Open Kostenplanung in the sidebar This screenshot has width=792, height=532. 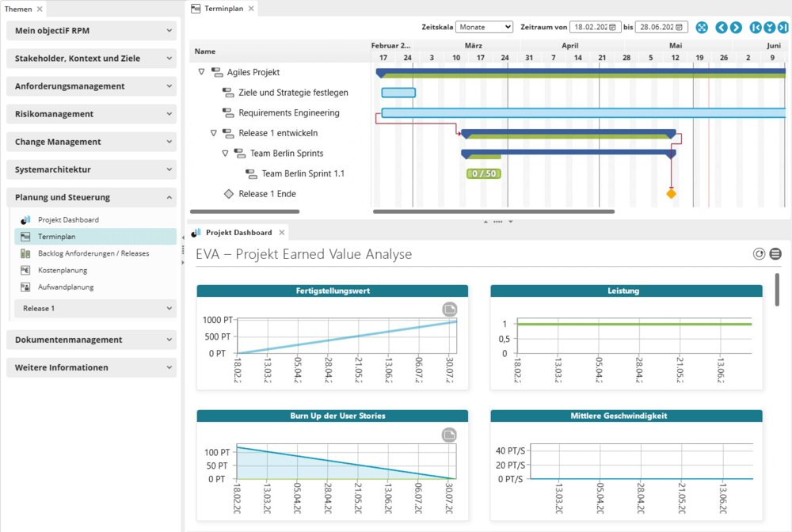point(62,270)
